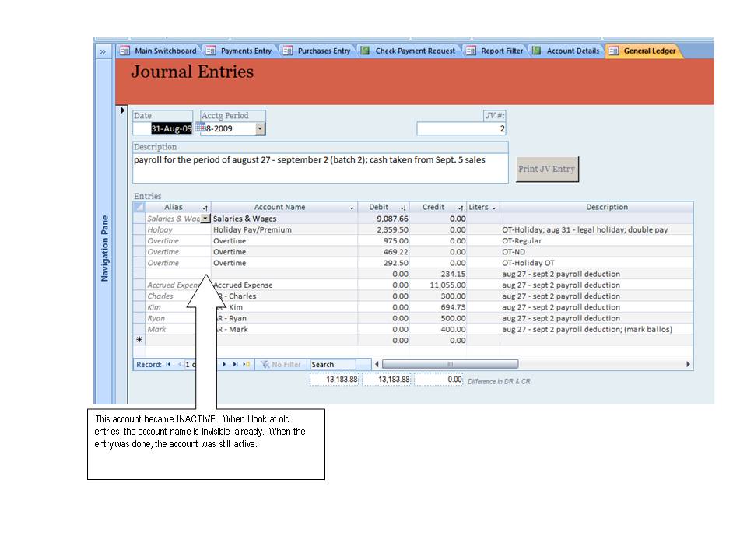Image resolution: width=747 pixels, height=560 pixels.
Task: Click the journal Description text box
Action: 320,168
